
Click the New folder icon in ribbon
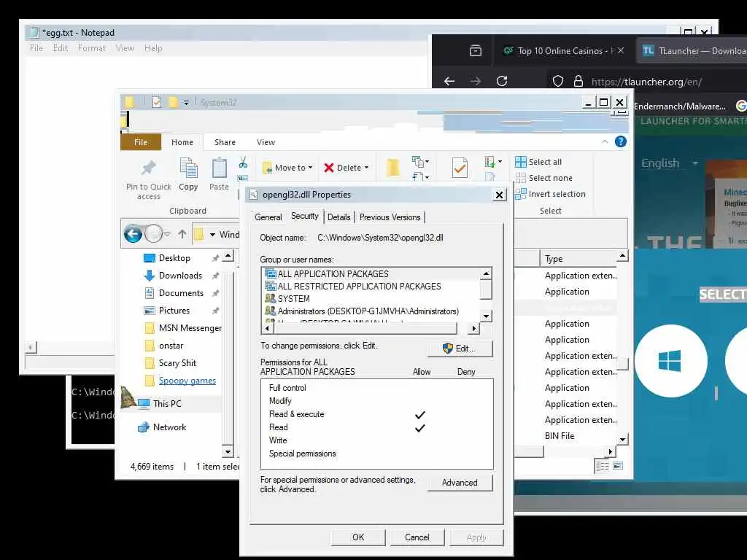point(393,168)
